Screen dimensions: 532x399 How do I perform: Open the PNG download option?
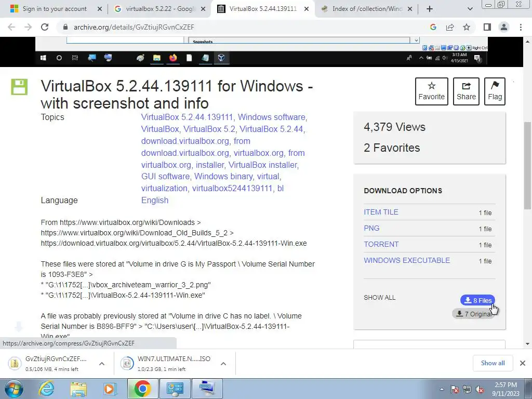coord(371,228)
